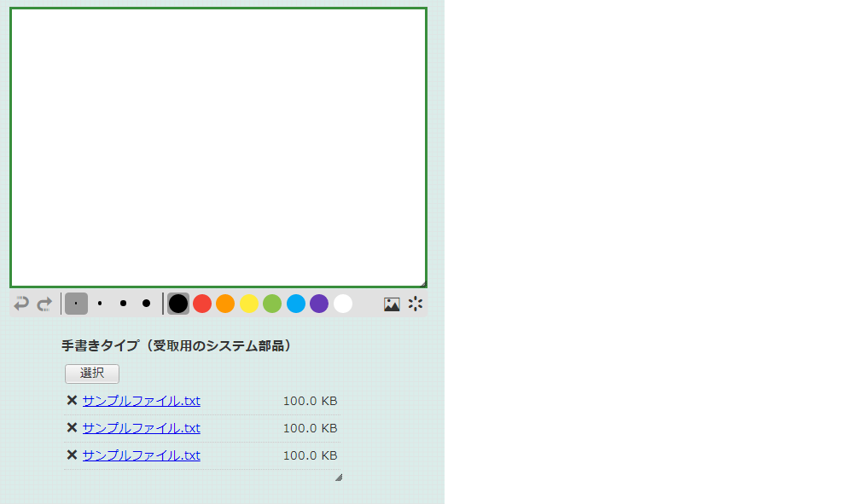Open the first サンプルファイル.txt link
Image resolution: width=855 pixels, height=504 pixels.
[141, 401]
